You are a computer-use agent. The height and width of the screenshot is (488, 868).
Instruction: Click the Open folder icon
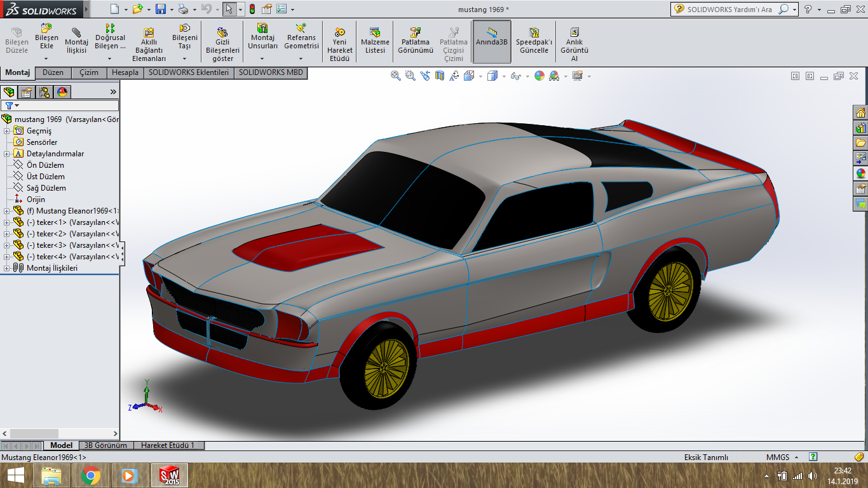tap(137, 9)
